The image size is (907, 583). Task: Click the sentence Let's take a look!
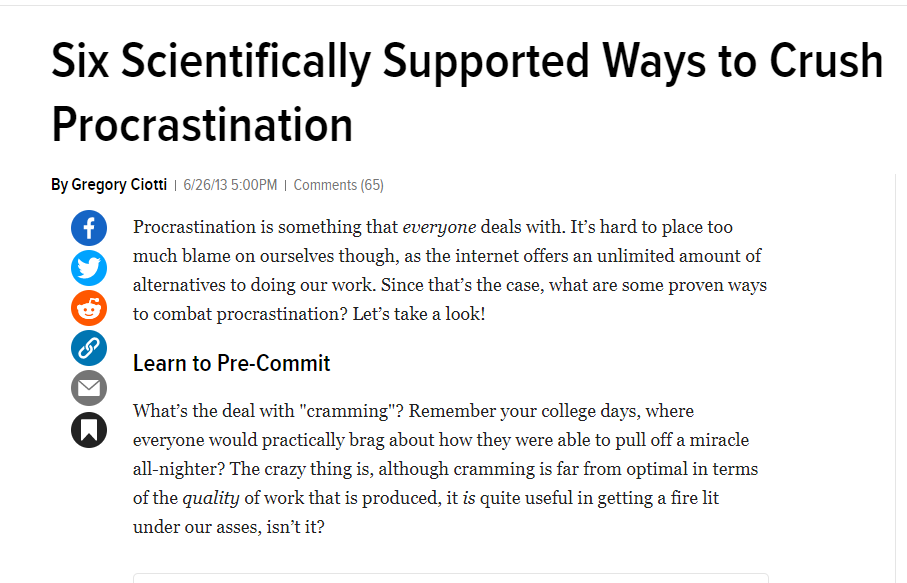419,314
